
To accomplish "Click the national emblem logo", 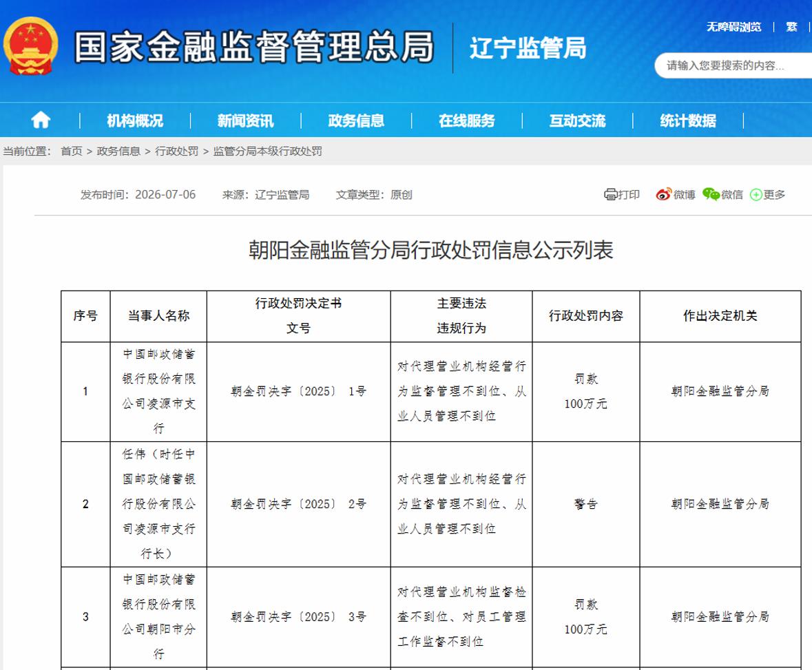I will [30, 45].
